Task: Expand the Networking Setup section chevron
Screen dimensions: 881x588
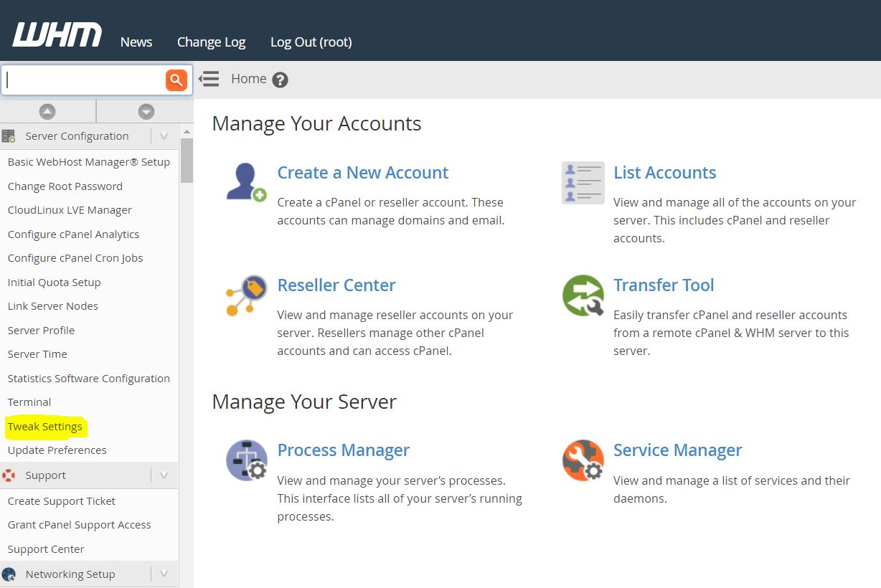Action: [x=164, y=574]
